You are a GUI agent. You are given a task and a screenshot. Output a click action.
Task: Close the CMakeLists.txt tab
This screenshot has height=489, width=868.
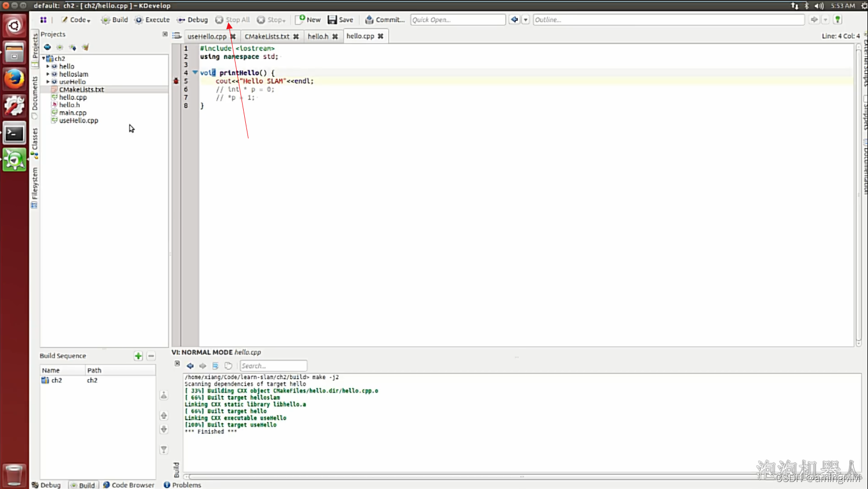pyautogui.click(x=296, y=36)
